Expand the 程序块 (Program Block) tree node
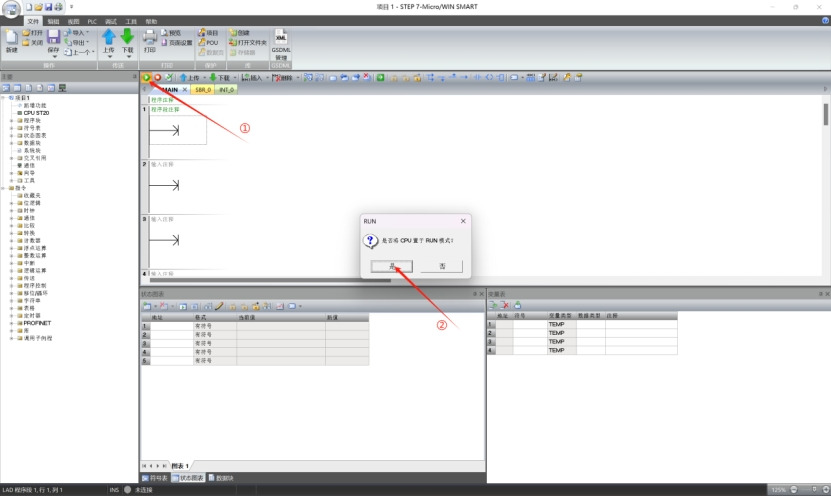Screen dimensions: 831x496 click(x=12, y=121)
